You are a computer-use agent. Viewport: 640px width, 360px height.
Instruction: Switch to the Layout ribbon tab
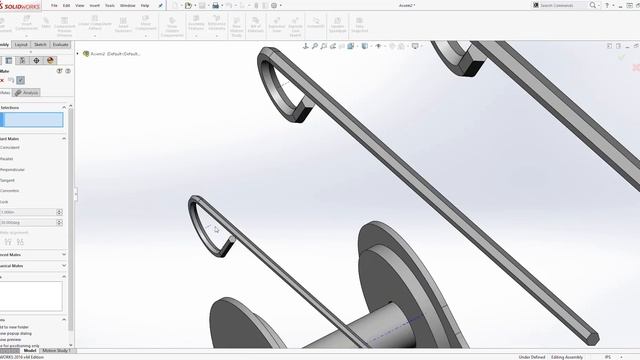[x=21, y=44]
